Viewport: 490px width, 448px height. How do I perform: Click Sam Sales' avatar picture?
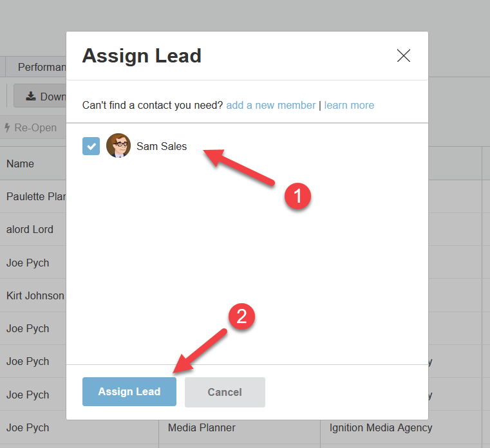click(118, 146)
